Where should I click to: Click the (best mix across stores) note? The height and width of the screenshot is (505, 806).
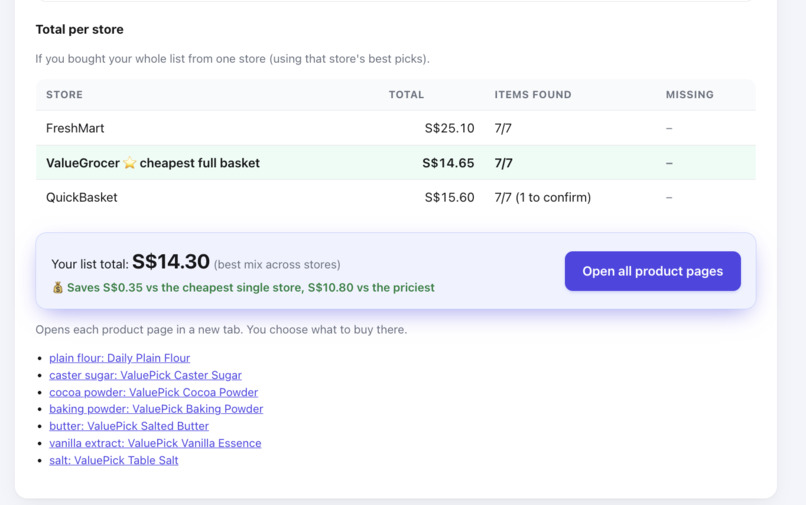[277, 264]
